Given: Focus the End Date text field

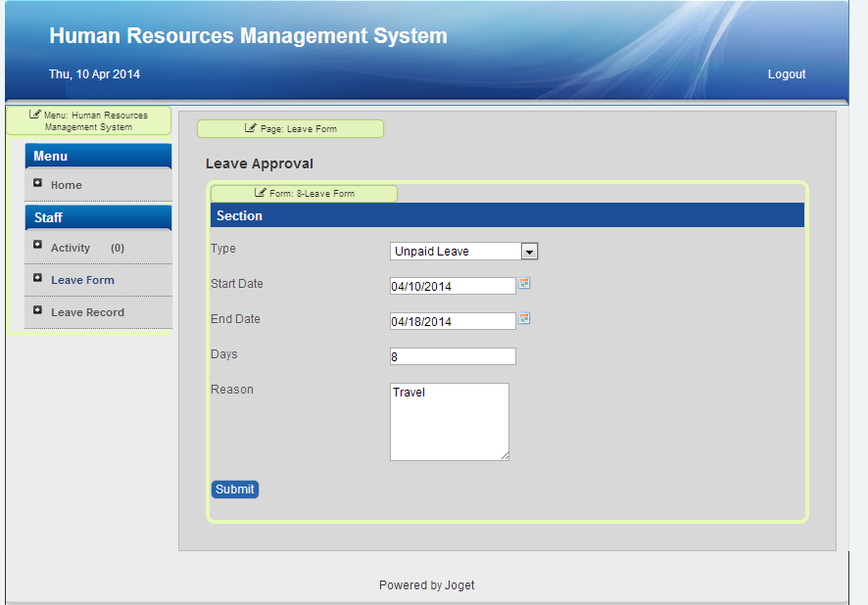Looking at the screenshot, I should pyautogui.click(x=453, y=321).
